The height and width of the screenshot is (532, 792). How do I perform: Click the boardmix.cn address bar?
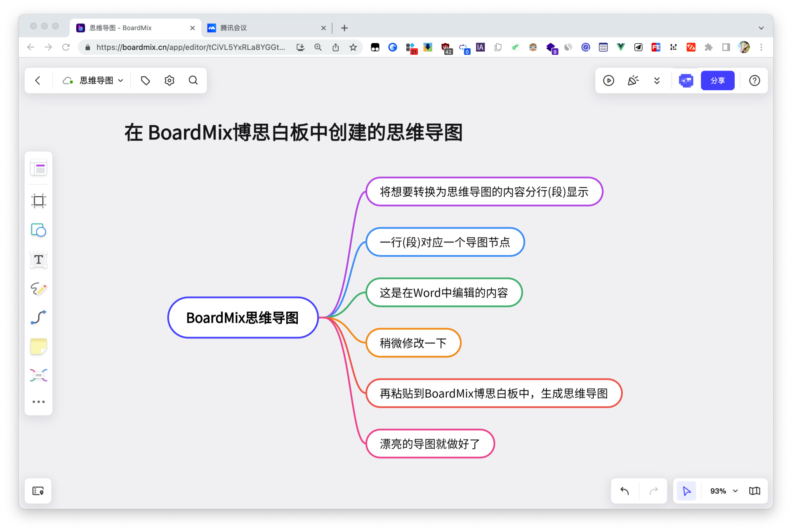click(x=191, y=47)
